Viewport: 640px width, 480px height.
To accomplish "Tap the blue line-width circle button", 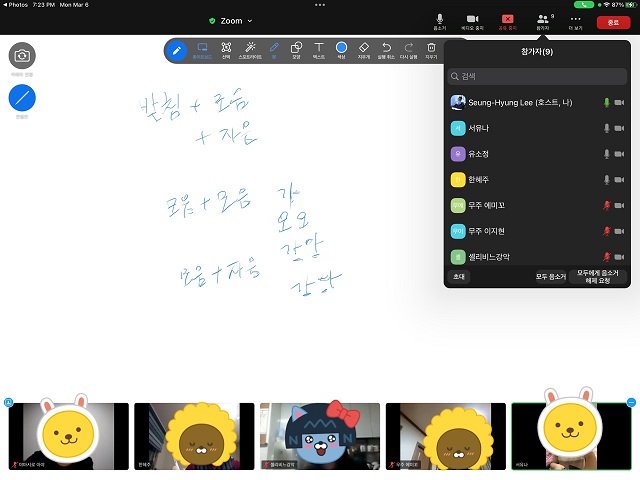I will click(22, 98).
